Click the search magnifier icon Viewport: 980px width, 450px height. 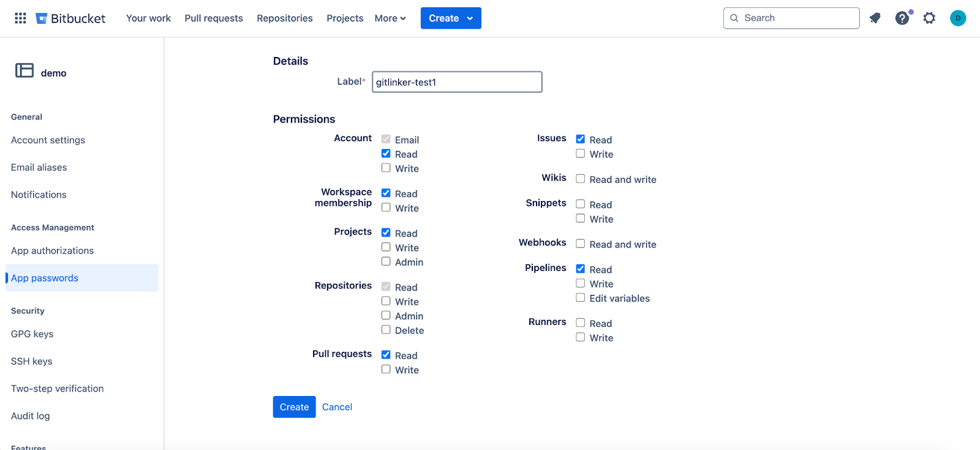tap(734, 18)
